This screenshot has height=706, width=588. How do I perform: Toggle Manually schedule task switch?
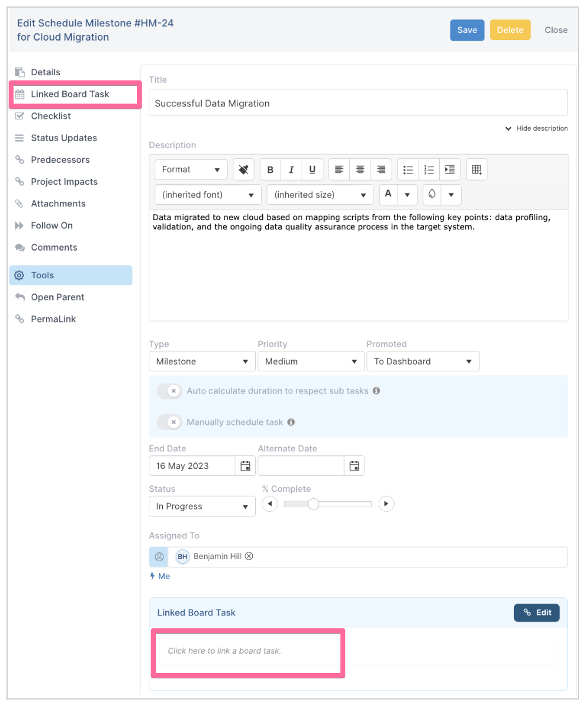tap(170, 422)
